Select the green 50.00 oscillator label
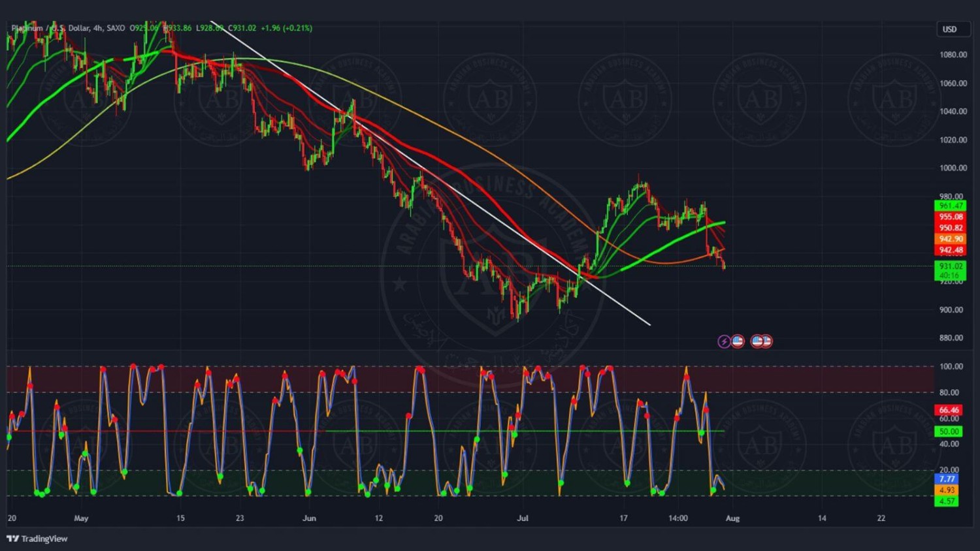The image size is (980, 551). coord(949,432)
